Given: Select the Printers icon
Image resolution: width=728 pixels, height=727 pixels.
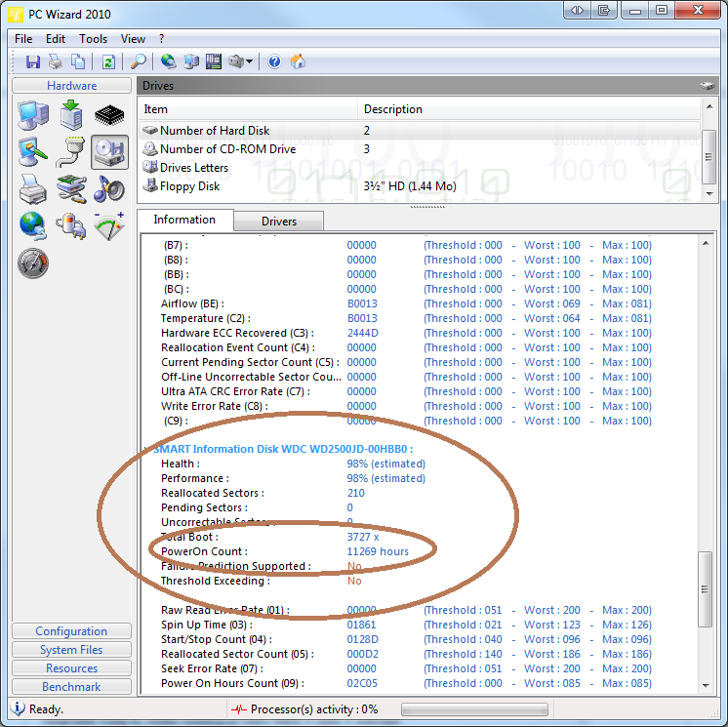Looking at the screenshot, I should pyautogui.click(x=33, y=189).
